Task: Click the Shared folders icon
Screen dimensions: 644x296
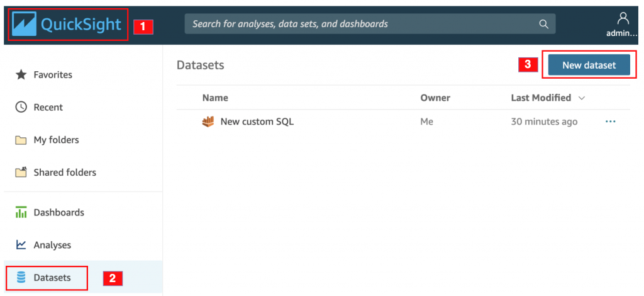Action: point(21,173)
